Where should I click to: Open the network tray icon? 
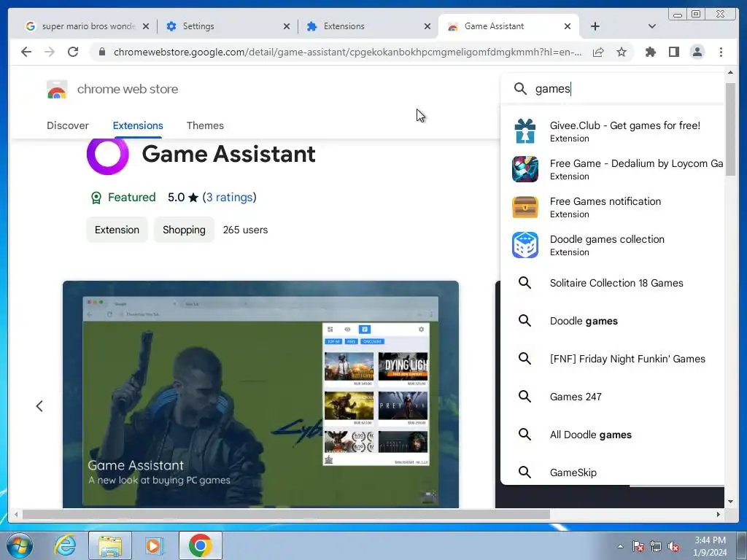click(x=656, y=547)
